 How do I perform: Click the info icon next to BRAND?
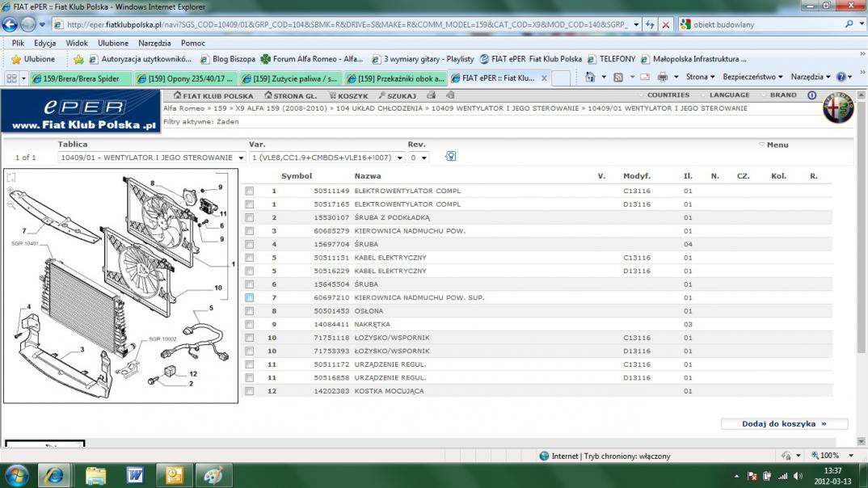click(x=812, y=95)
